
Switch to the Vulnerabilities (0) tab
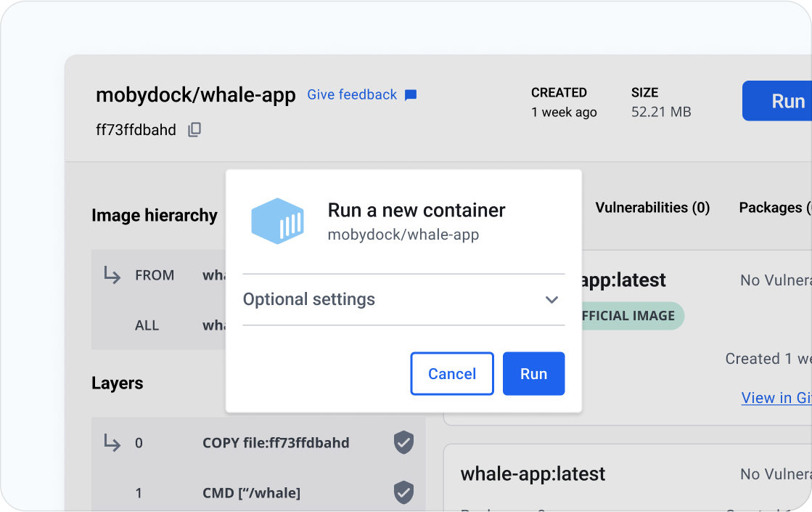pos(652,208)
